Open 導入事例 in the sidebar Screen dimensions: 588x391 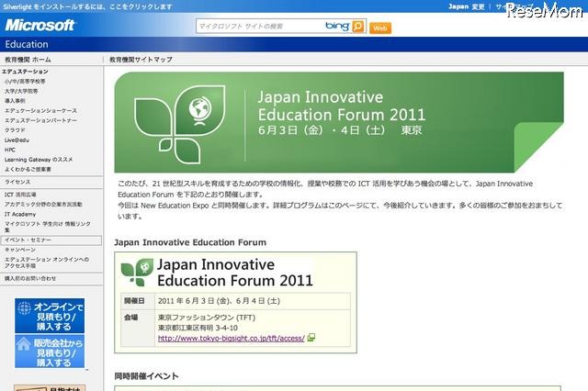click(x=15, y=101)
